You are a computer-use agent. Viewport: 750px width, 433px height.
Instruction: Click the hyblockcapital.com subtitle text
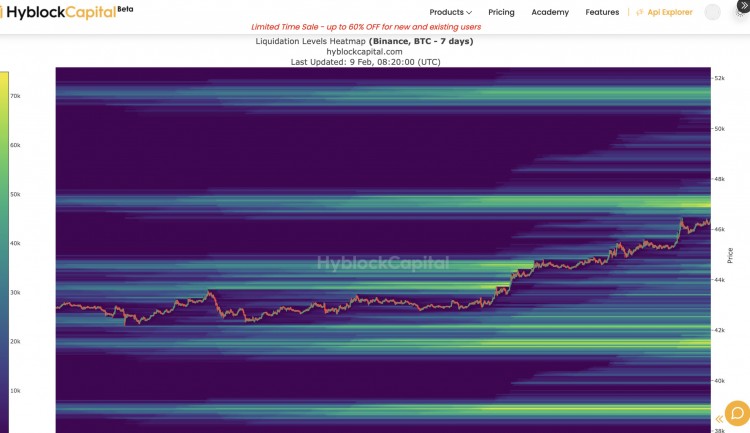364,52
